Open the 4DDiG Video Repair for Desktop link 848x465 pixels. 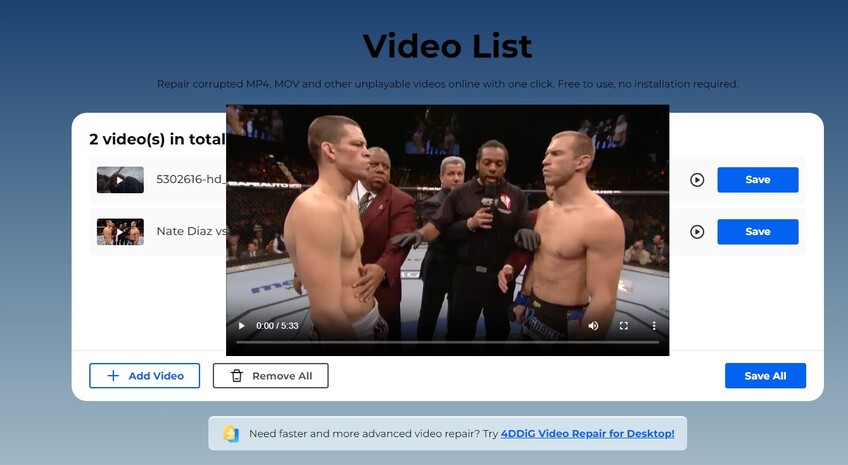[587, 434]
